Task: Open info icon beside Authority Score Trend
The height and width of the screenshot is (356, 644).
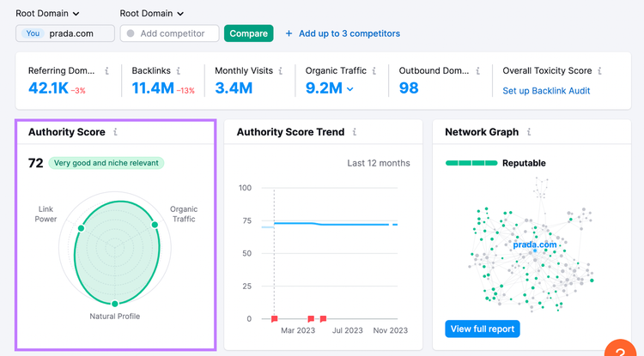Action: click(x=355, y=132)
